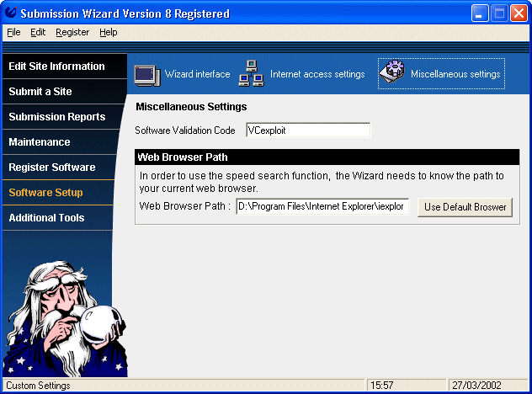Screen dimensions: 532x394
Task: Close the Submission Wizard window
Action: click(519, 13)
